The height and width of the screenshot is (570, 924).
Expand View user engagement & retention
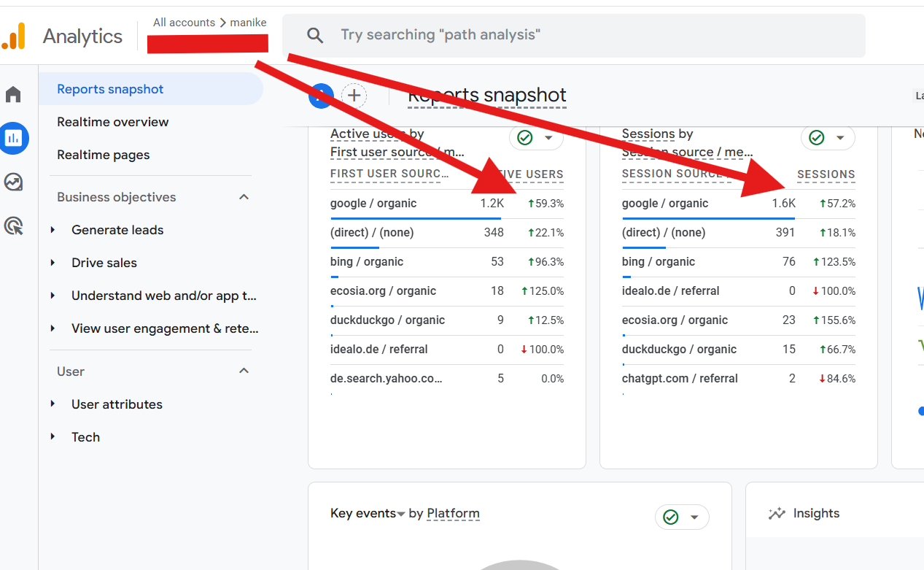pos(53,328)
